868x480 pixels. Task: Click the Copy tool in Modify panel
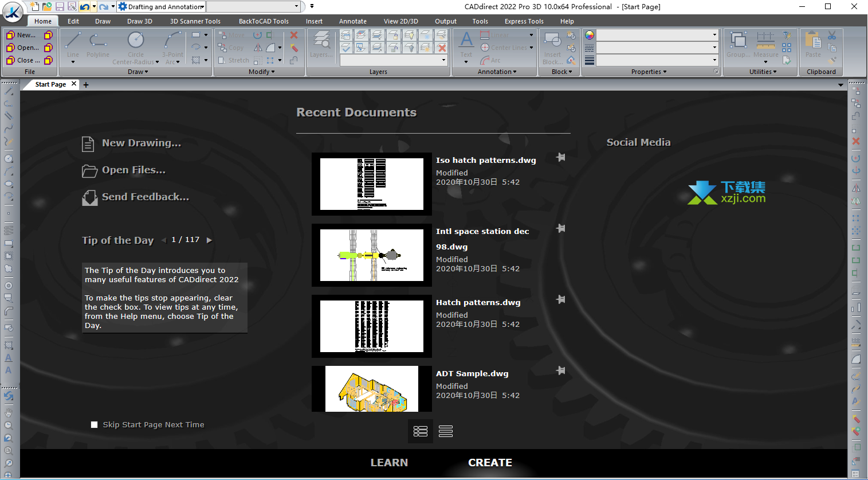(231, 48)
